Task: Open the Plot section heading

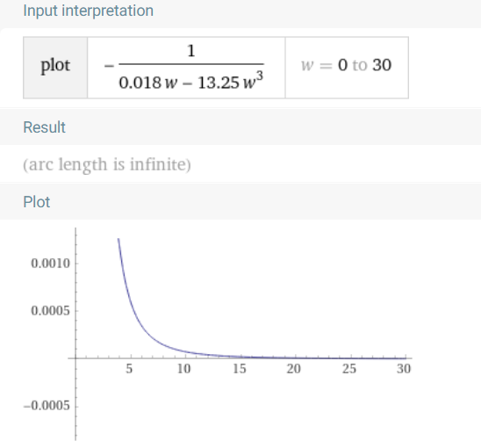Action: pos(37,202)
